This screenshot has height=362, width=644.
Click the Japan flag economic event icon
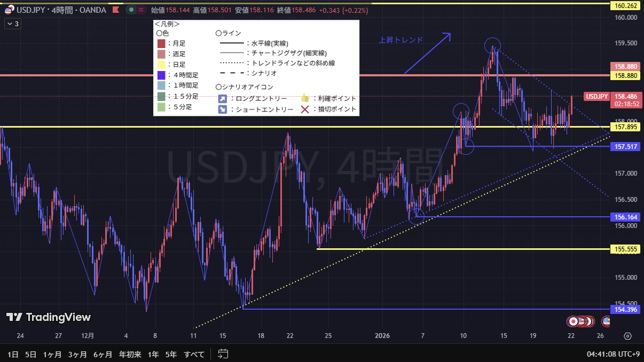572,321
